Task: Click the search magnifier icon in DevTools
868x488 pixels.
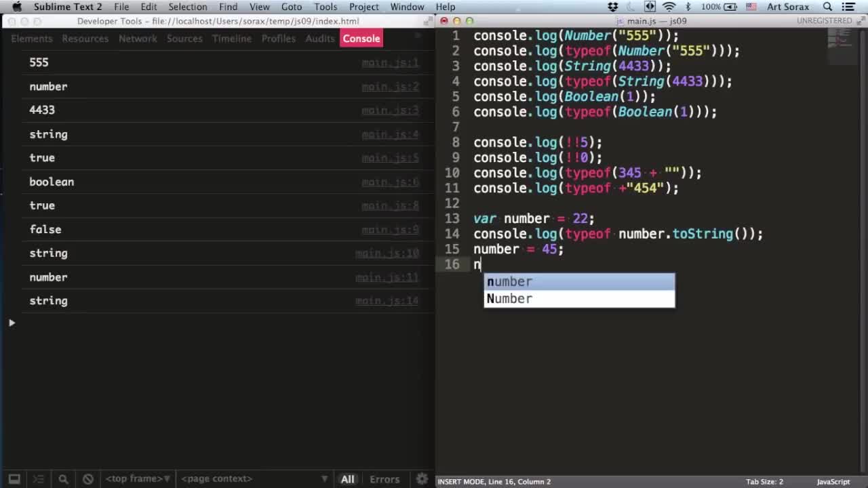Action: (63, 479)
